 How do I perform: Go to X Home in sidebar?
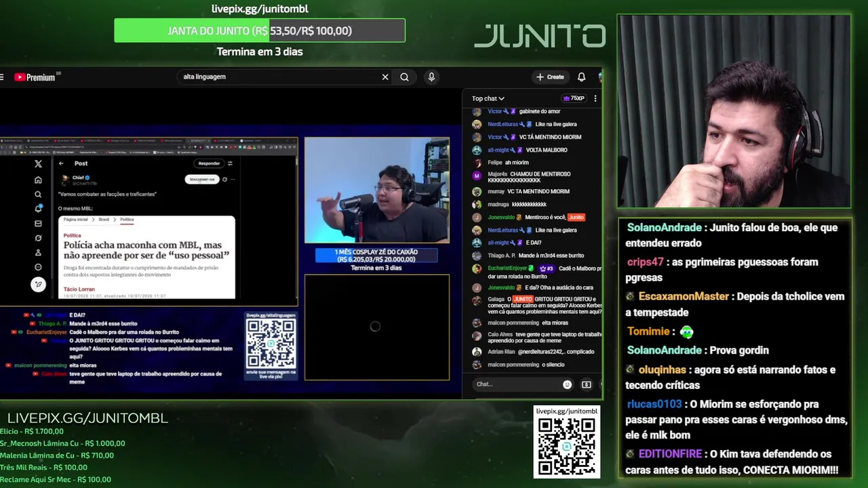38,180
